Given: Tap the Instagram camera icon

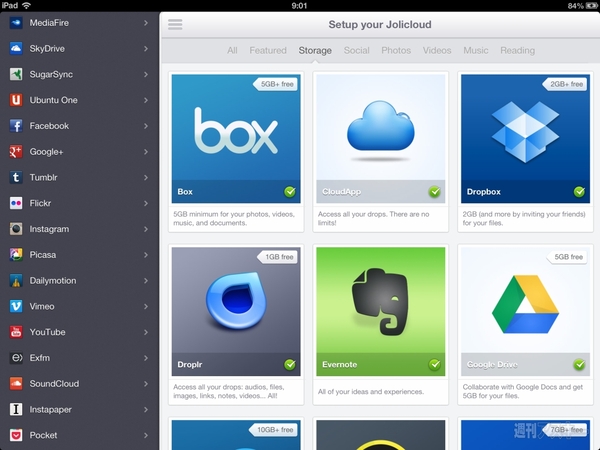Looking at the screenshot, I should coord(16,229).
